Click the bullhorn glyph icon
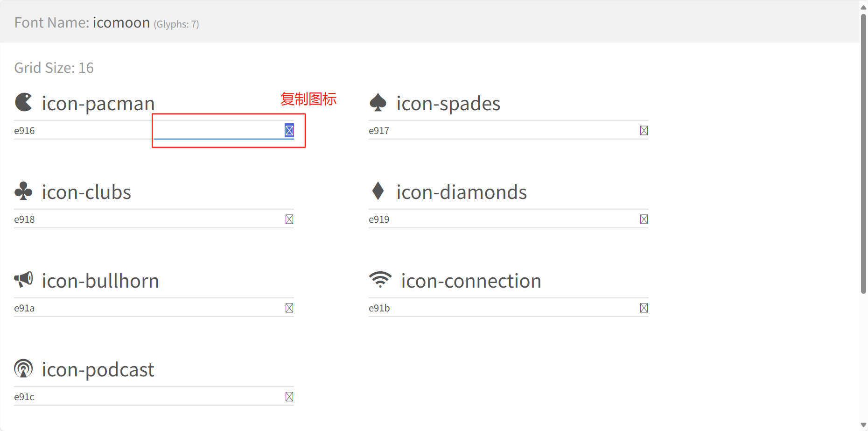This screenshot has height=431, width=868. (x=23, y=280)
